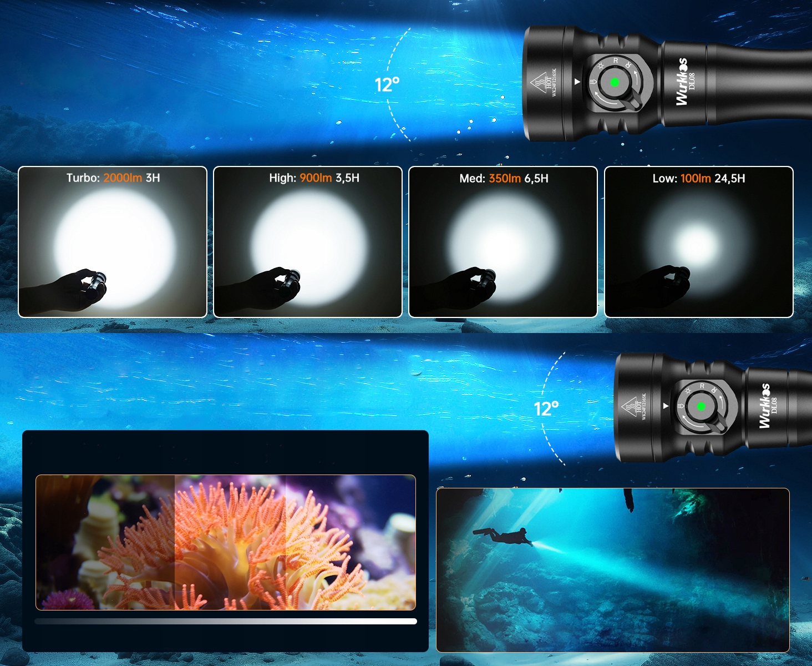The height and width of the screenshot is (666, 812).
Task: Select the High mode beam spot image
Action: 308,242
